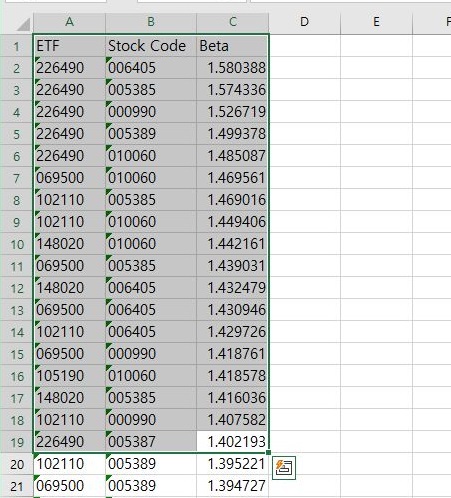Select cell with beta 1.430946
The width and height of the screenshot is (451, 498).
(233, 310)
